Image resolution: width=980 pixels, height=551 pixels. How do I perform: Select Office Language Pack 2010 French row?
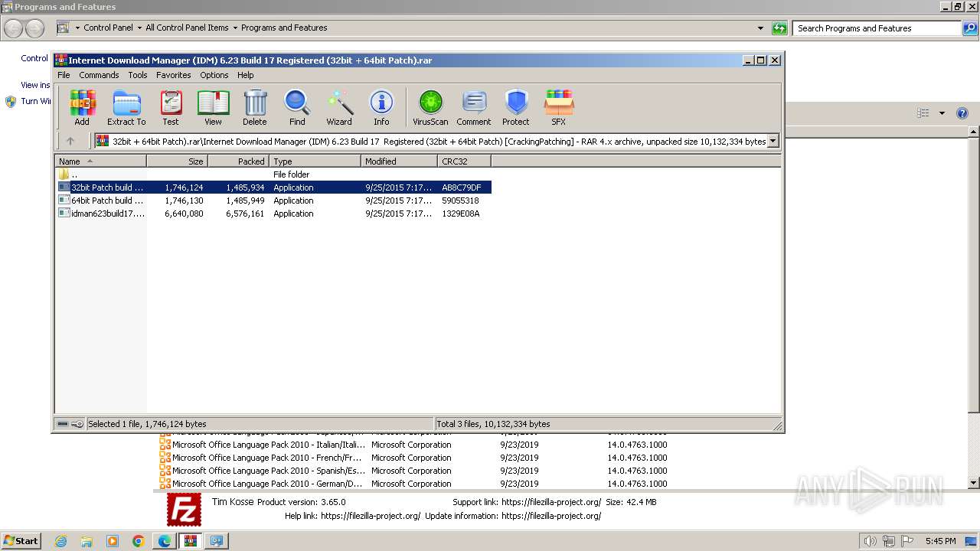point(413,458)
